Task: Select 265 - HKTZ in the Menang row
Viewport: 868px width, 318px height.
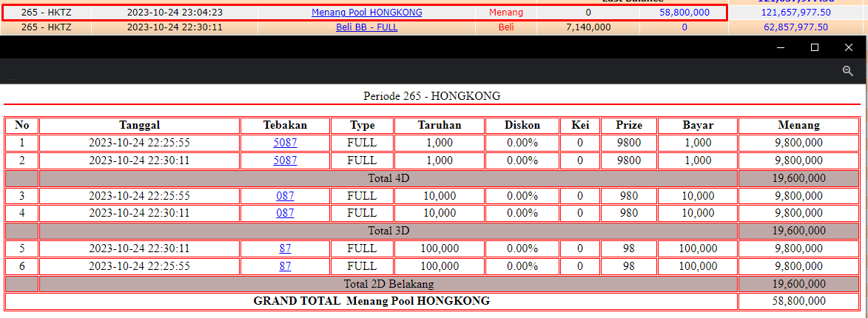Action: coord(47,12)
